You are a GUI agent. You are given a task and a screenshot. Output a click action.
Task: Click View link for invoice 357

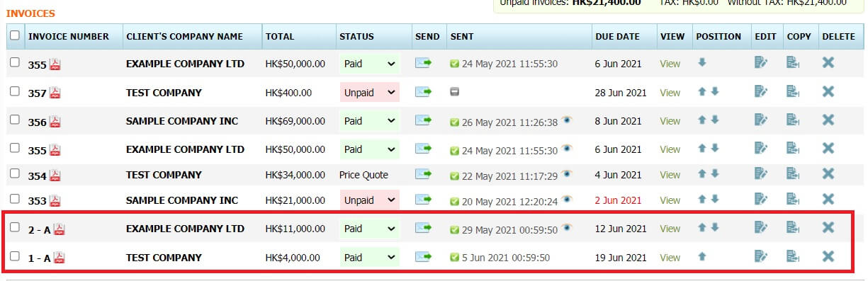click(670, 93)
